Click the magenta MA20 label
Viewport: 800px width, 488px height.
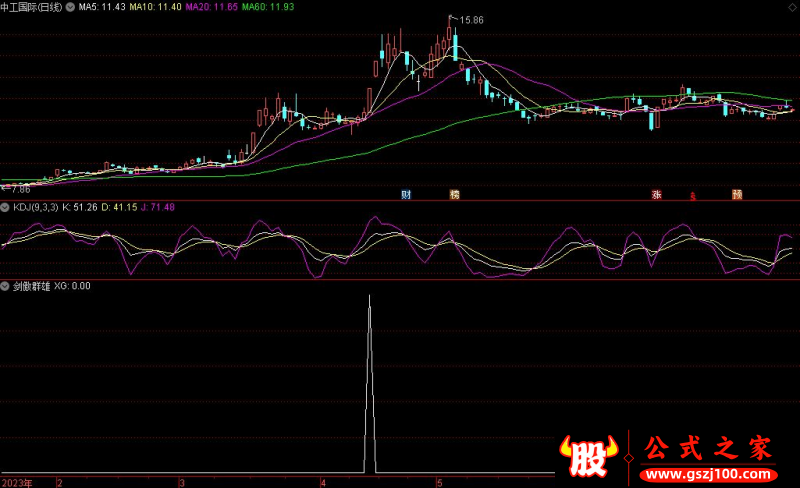pyautogui.click(x=213, y=7)
